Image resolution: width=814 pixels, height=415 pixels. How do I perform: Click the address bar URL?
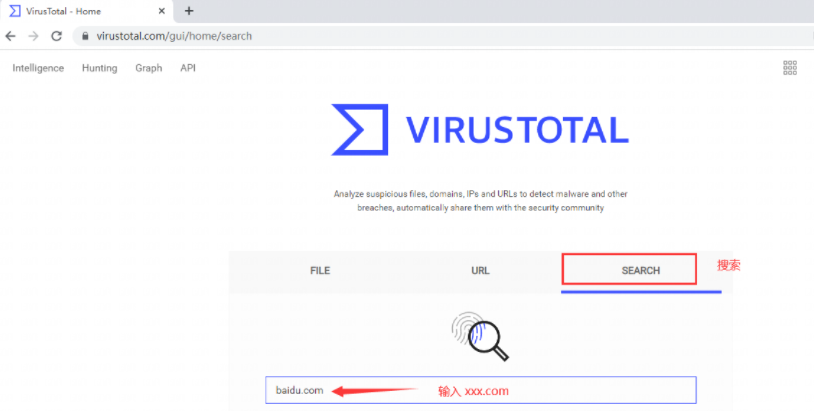(174, 36)
